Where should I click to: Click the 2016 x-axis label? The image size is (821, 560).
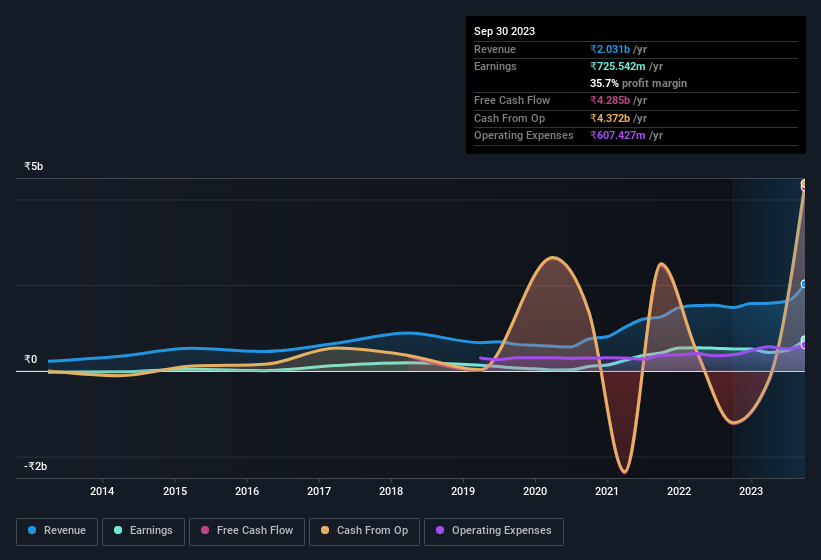click(247, 491)
